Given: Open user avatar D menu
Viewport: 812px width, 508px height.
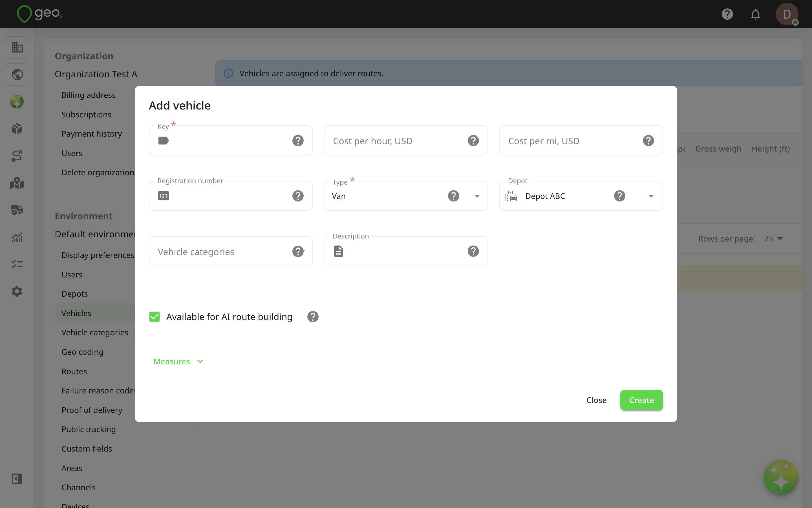Looking at the screenshot, I should pyautogui.click(x=787, y=14).
